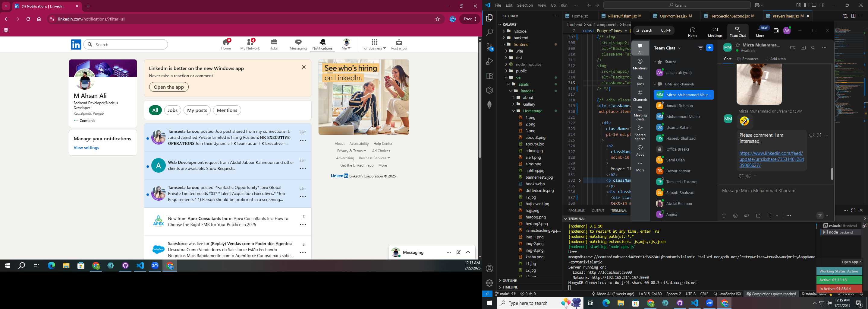The width and height of the screenshot is (868, 309).
Task: Open options for Web Development request notification
Action: point(303,168)
